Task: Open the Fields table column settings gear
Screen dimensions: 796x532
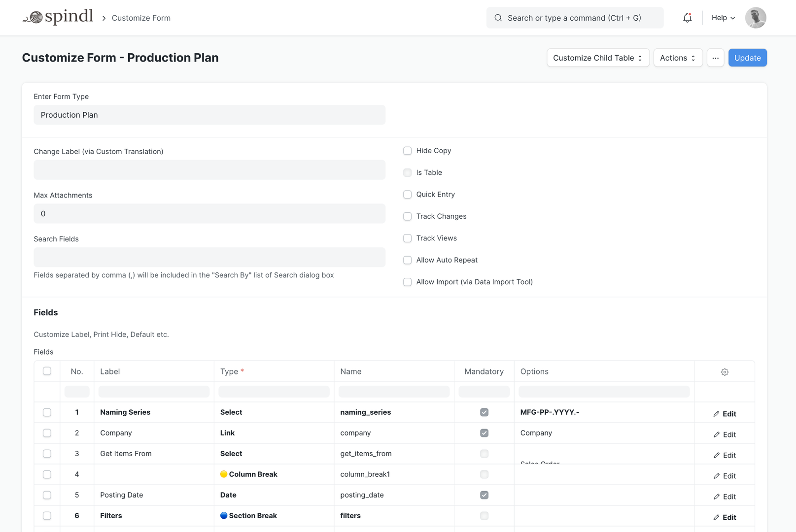Action: pos(724,372)
